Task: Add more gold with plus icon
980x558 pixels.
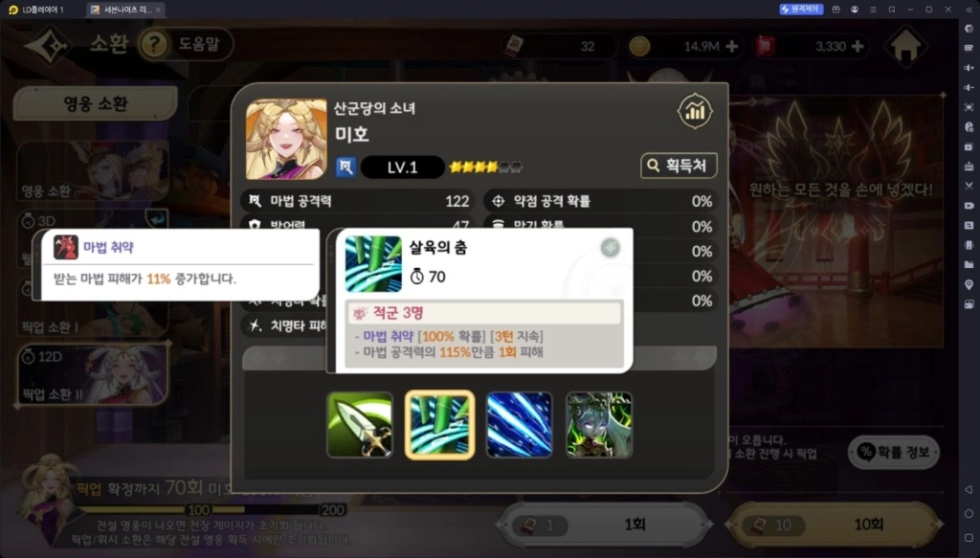Action: 731,46
